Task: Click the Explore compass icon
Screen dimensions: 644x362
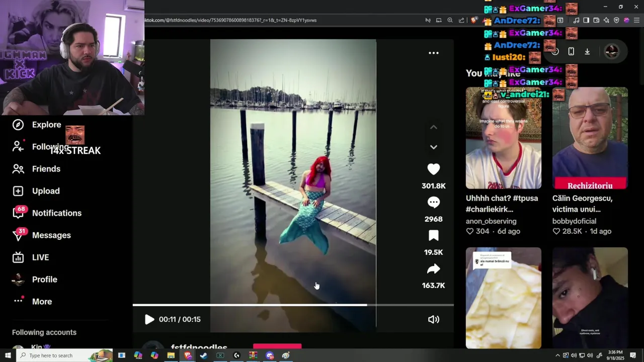Action: click(18, 125)
